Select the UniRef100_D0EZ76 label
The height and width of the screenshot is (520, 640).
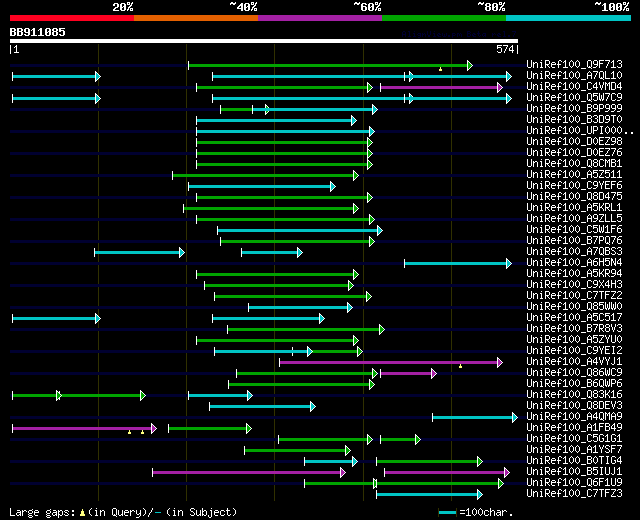(x=574, y=152)
